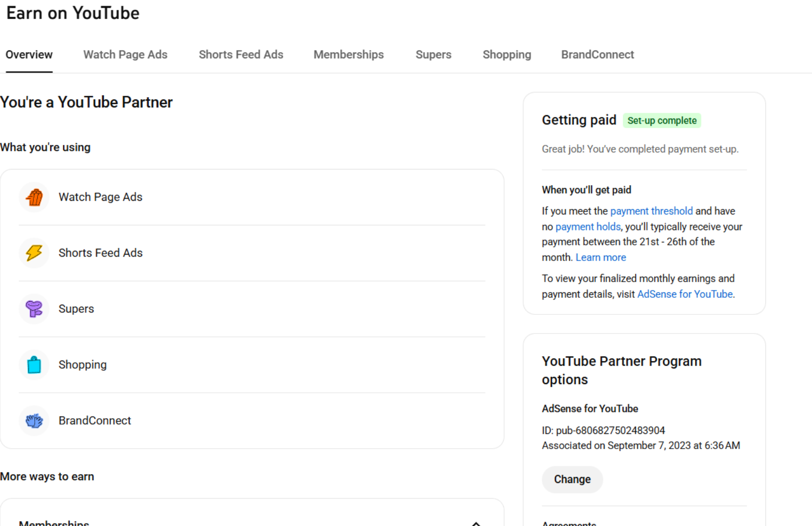Open the Shopping tab

pos(507,55)
